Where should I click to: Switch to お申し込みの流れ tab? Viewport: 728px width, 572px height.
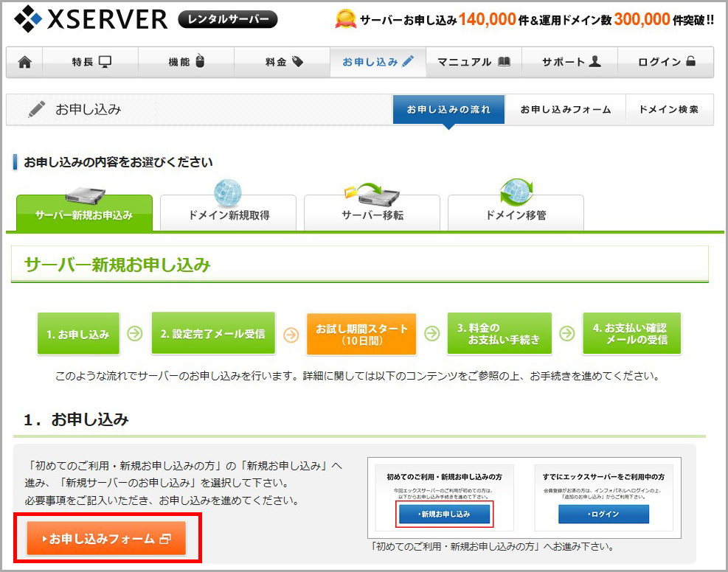tap(448, 110)
